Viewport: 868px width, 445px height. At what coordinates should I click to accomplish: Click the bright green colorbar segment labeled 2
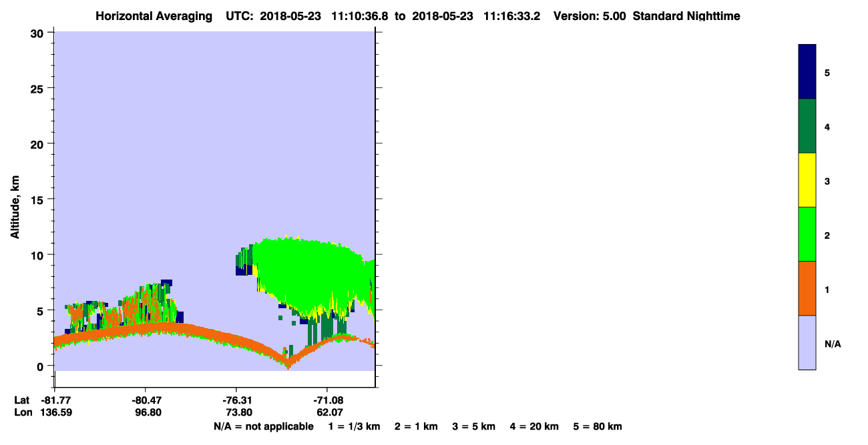[x=807, y=234]
